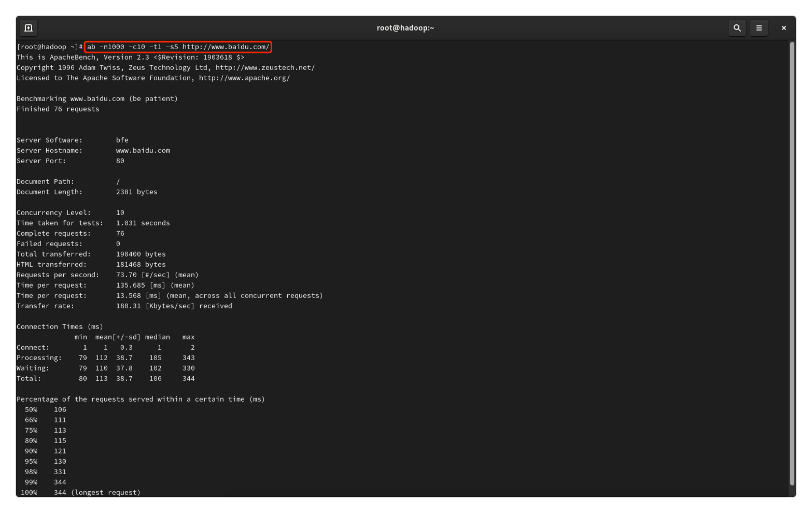Image resolution: width=812 pixels, height=513 pixels.
Task: Click the terminal vertical scrollbar
Action: click(792, 263)
